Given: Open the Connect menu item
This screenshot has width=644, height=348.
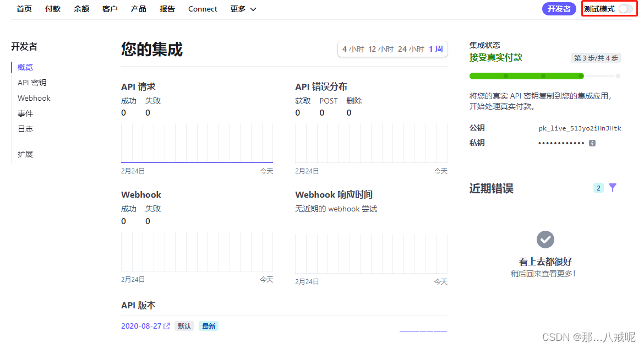Looking at the screenshot, I should (202, 9).
